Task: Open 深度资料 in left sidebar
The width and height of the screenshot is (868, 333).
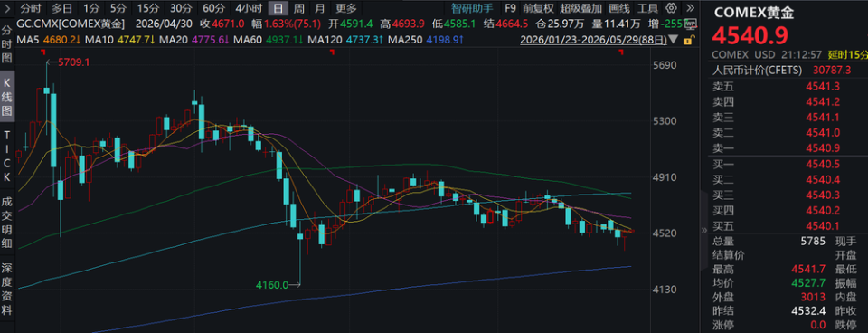Action: tap(6, 289)
